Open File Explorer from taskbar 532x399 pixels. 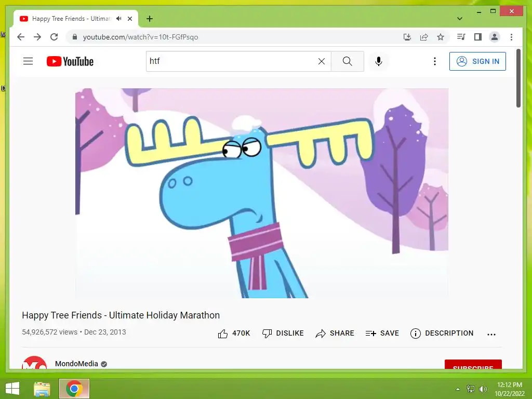tap(42, 389)
